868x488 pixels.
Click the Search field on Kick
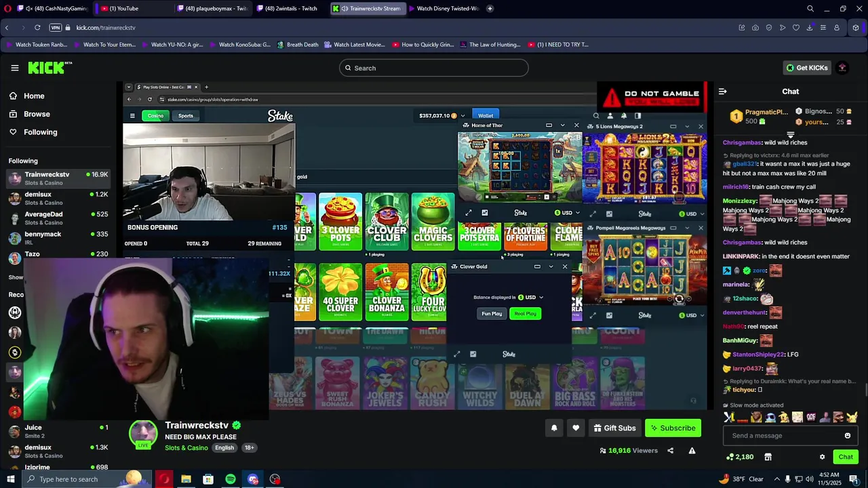[x=434, y=68]
